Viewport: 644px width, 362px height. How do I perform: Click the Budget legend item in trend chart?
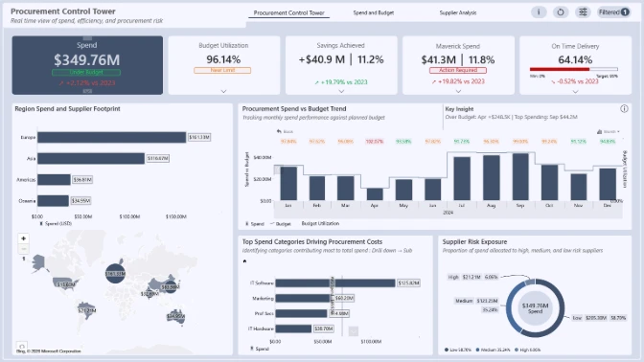(x=281, y=224)
